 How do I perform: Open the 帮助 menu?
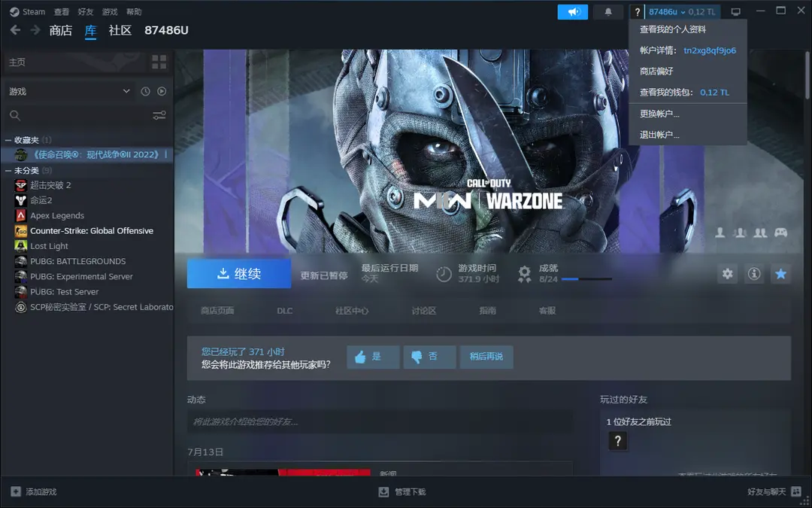tap(134, 11)
